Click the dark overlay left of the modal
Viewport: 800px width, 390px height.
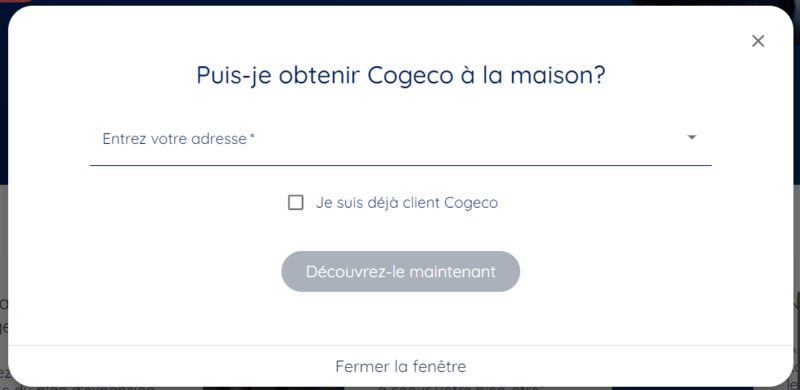(4, 102)
